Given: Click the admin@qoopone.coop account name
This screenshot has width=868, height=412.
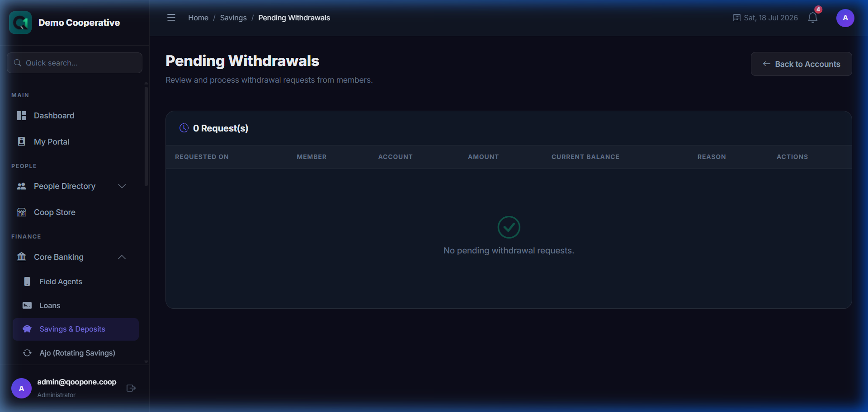Looking at the screenshot, I should (77, 382).
